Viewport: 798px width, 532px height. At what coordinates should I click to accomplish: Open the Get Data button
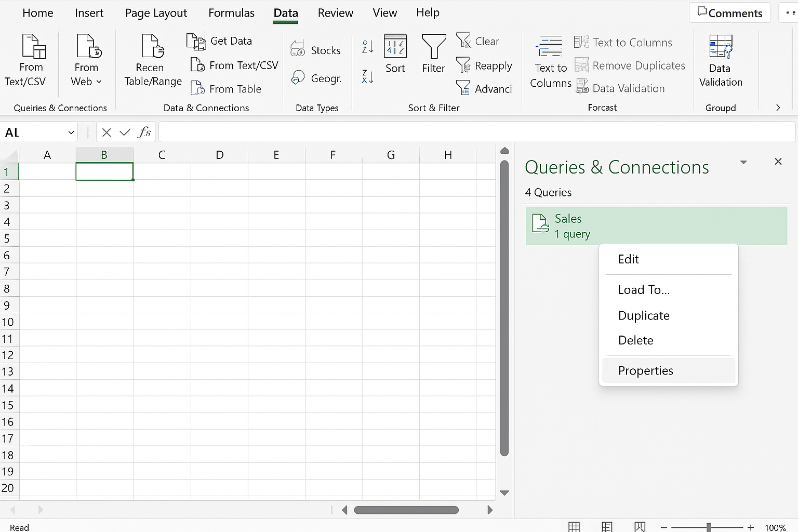coord(219,41)
